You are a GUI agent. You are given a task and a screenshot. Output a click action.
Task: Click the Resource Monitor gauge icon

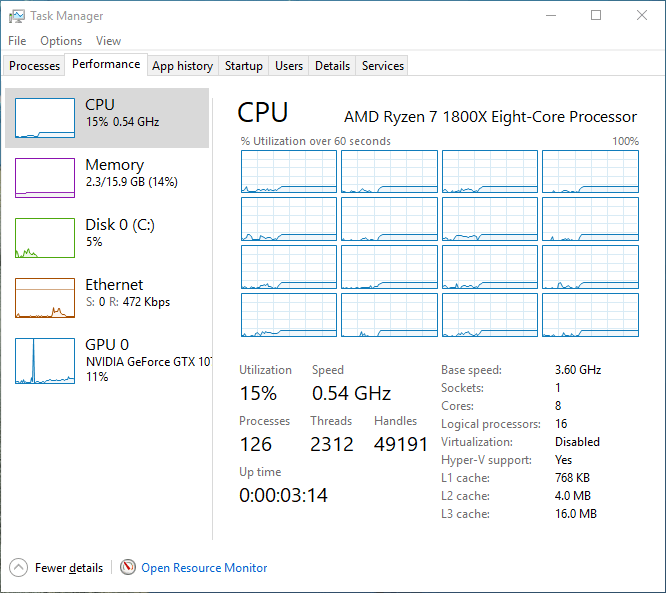[x=128, y=568]
